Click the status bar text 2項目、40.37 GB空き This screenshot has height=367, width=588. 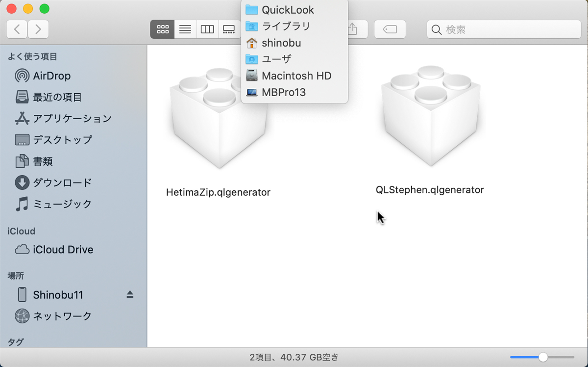coord(294,357)
